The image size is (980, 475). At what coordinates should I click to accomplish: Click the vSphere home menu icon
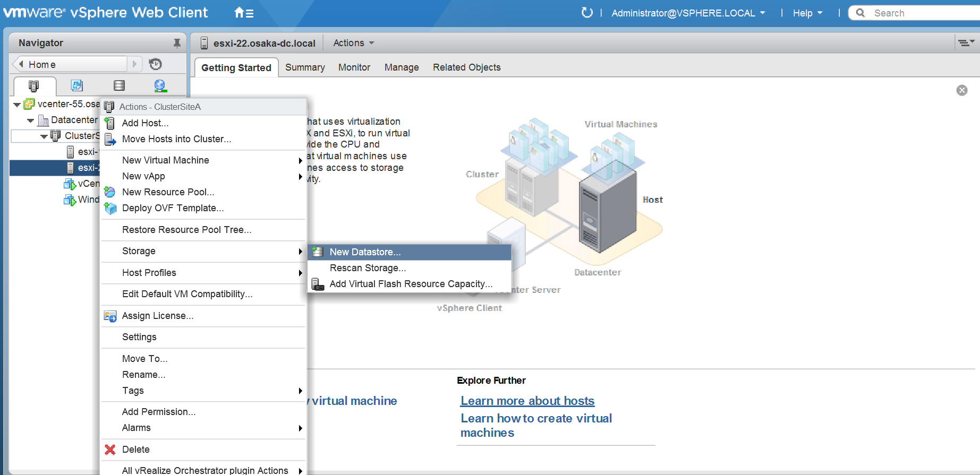244,13
